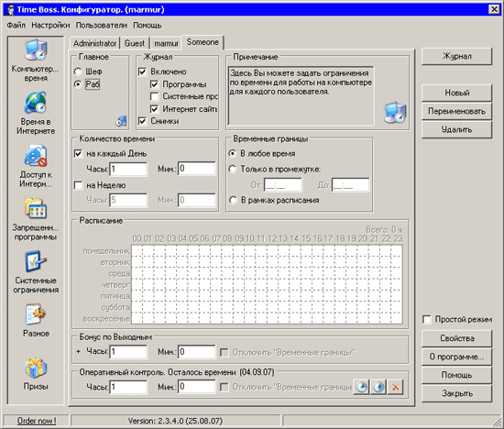Viewport: 504px width, 429px height.
Task: Click the О программе button
Action: coord(456,357)
